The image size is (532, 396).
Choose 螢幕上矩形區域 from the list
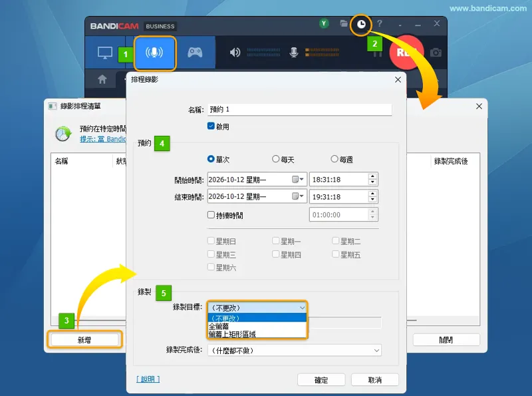click(x=257, y=334)
